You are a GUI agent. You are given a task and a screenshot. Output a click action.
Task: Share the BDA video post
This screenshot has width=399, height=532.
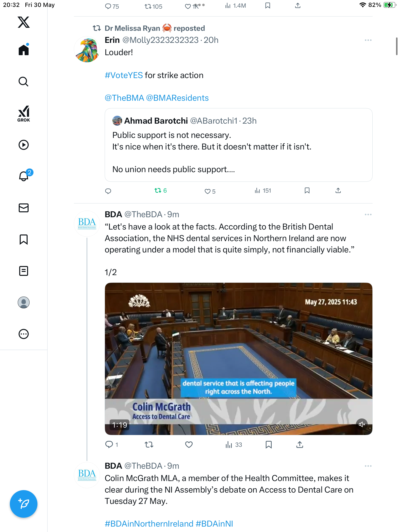coord(300,445)
